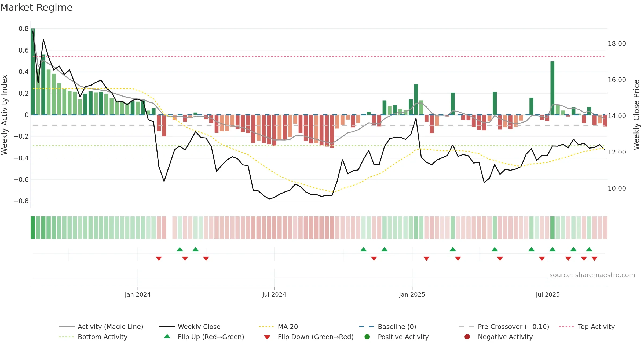Click the Market Regime chart title
644x362 pixels.
pos(36,8)
